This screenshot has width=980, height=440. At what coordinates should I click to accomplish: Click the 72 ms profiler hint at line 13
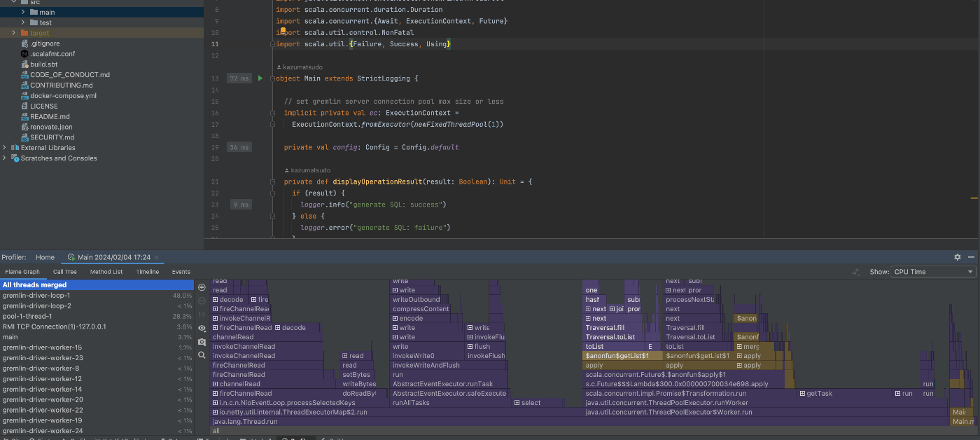point(239,78)
